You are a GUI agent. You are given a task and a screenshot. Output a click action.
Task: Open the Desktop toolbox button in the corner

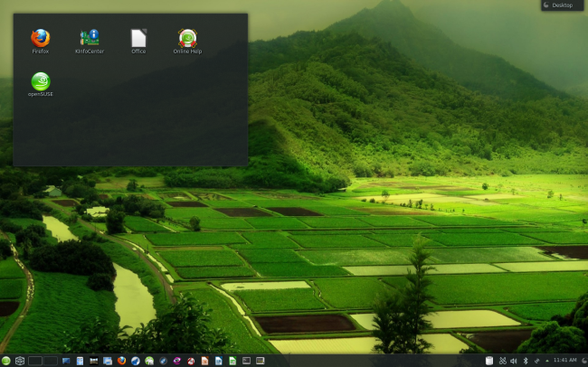[x=562, y=5]
